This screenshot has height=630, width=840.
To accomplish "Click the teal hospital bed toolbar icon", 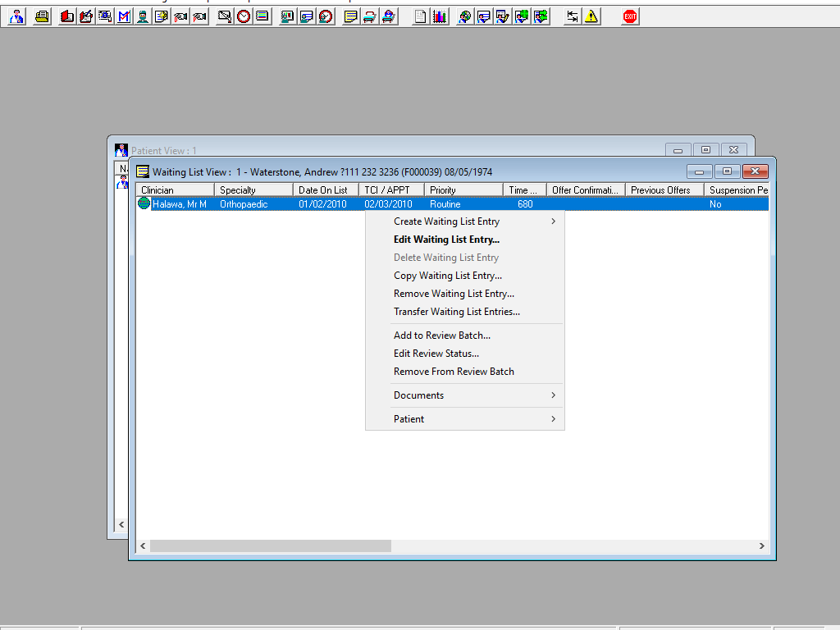I will [x=370, y=16].
